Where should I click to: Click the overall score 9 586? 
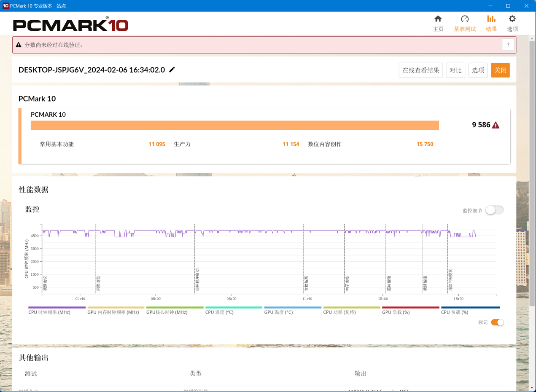[x=481, y=125]
